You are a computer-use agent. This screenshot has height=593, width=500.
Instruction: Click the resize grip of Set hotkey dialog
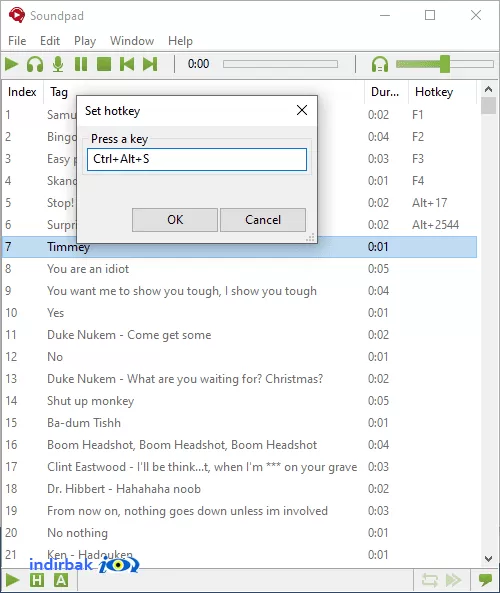310,238
